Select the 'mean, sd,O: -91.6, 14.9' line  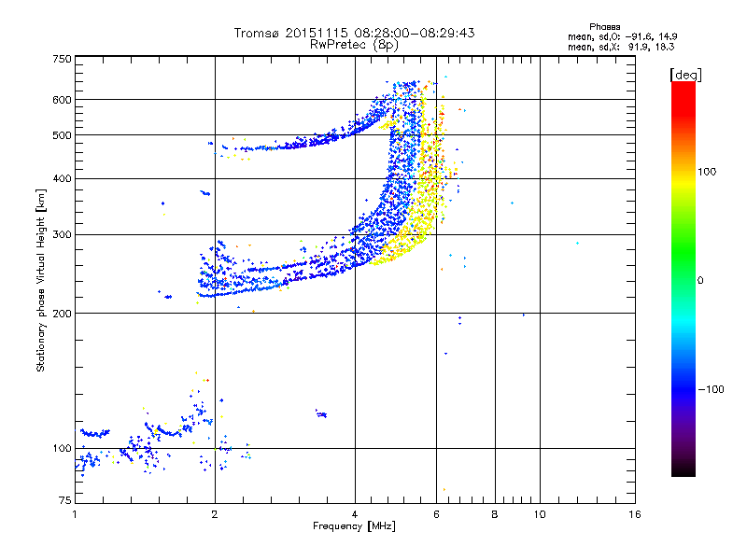622,36
